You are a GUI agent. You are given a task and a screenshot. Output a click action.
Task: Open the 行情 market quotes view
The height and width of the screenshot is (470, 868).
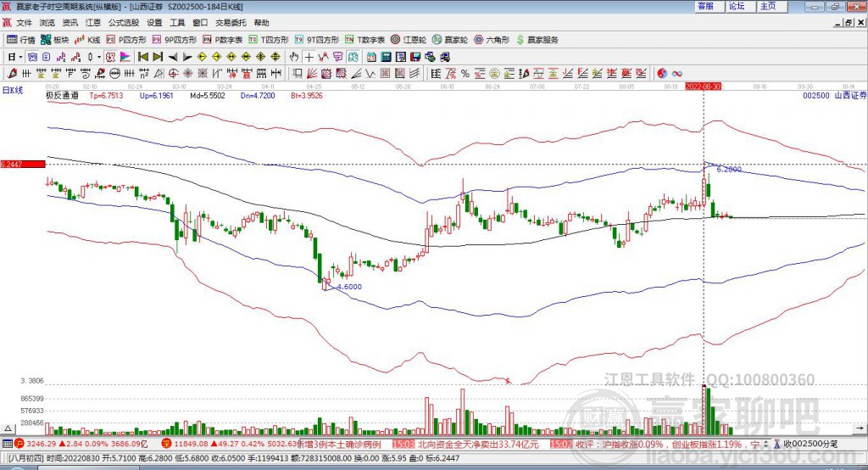tap(21, 39)
